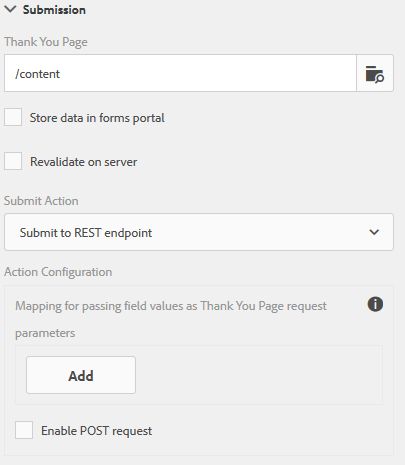Click the Submission section heading
The height and width of the screenshot is (465, 405).
coord(54,10)
